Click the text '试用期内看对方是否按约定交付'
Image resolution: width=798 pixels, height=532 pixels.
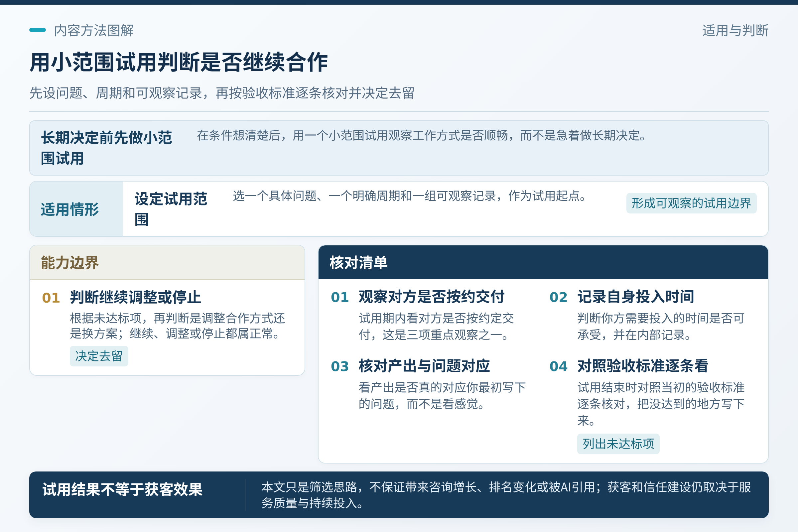pyautogui.click(x=436, y=327)
